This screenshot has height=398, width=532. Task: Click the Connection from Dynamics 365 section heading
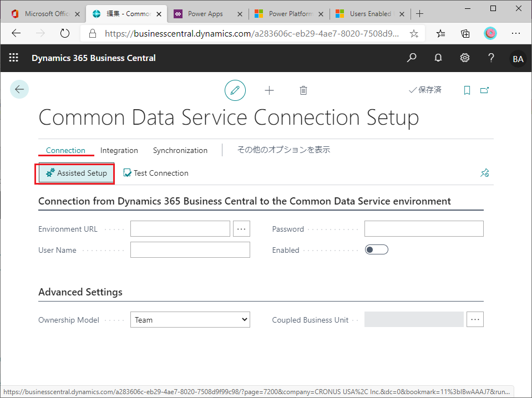tap(245, 201)
